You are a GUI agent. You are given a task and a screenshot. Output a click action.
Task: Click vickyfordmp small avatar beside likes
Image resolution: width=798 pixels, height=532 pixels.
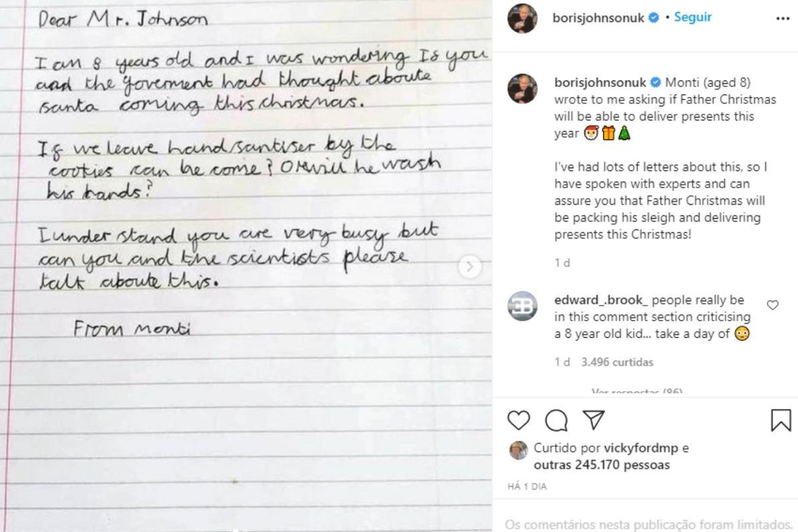519,450
